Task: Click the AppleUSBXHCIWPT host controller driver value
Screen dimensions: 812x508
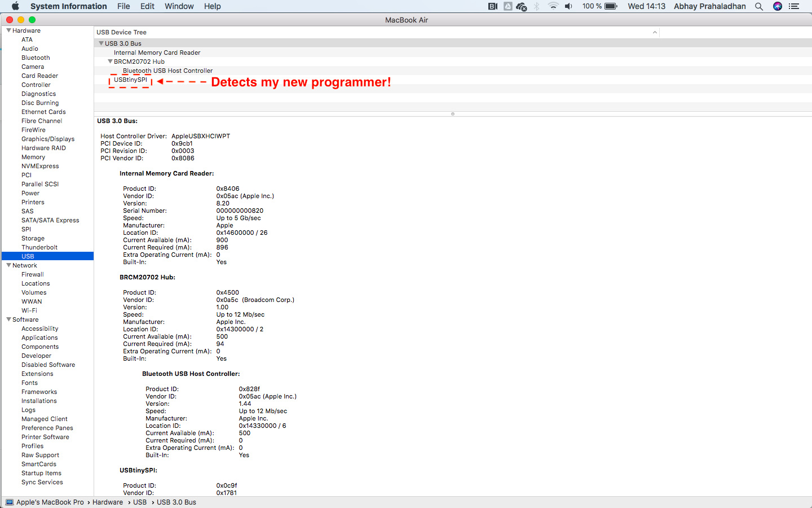Action: pos(201,136)
